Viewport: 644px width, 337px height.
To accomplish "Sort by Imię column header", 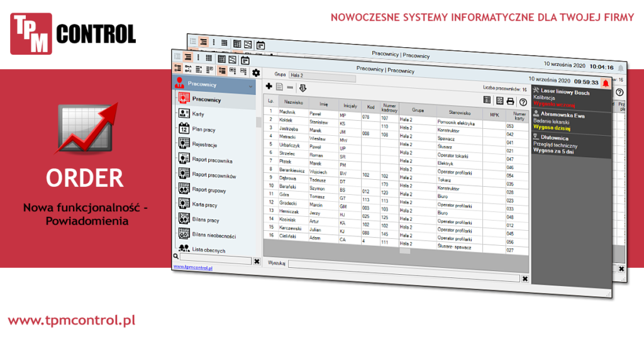I will (324, 104).
